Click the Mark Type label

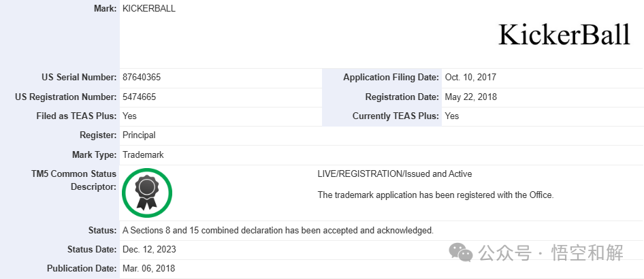click(x=95, y=154)
